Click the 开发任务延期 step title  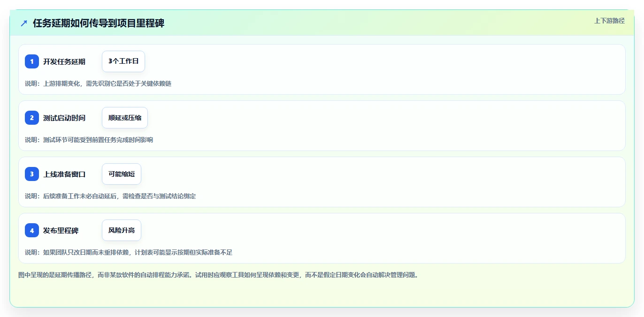click(64, 61)
